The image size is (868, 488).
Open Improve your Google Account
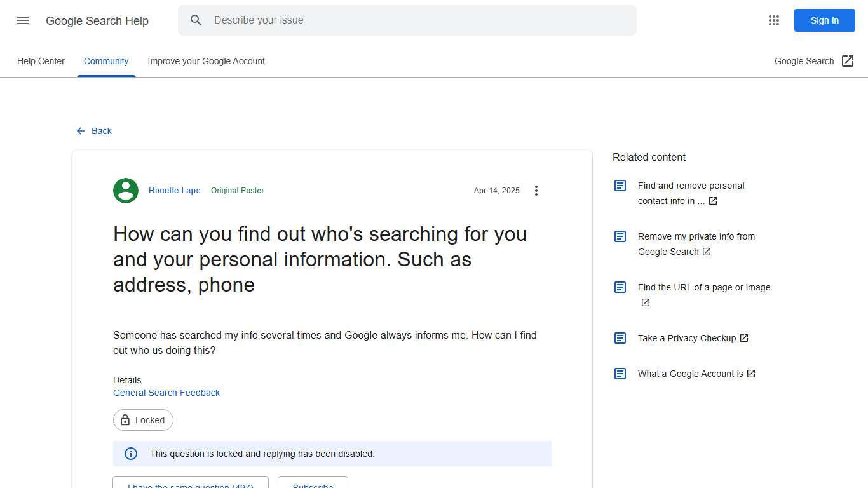pyautogui.click(x=206, y=61)
